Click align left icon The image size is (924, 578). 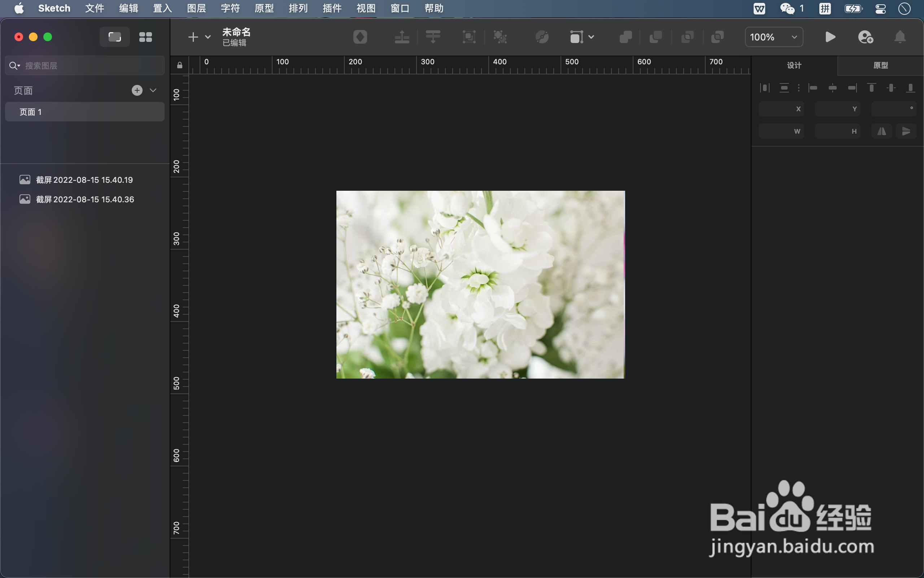(813, 88)
